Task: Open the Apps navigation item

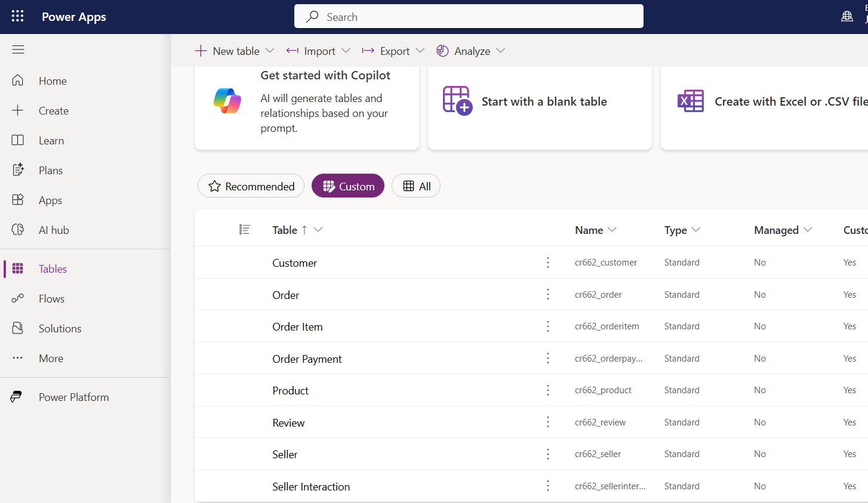Action: (50, 200)
